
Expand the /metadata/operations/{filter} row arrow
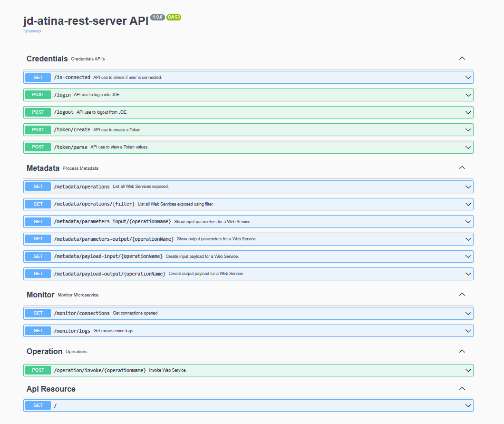pyautogui.click(x=468, y=204)
